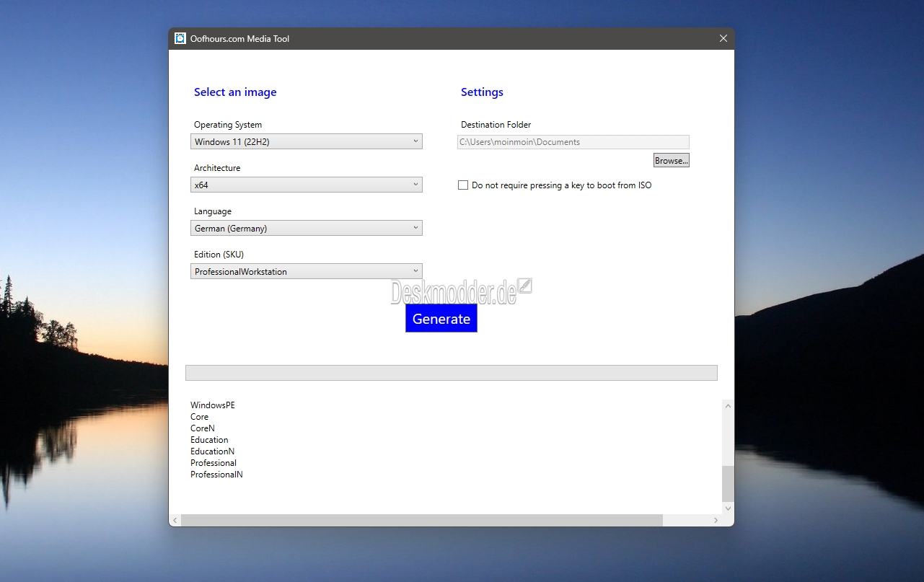
Task: Click the Browse... button
Action: point(672,160)
